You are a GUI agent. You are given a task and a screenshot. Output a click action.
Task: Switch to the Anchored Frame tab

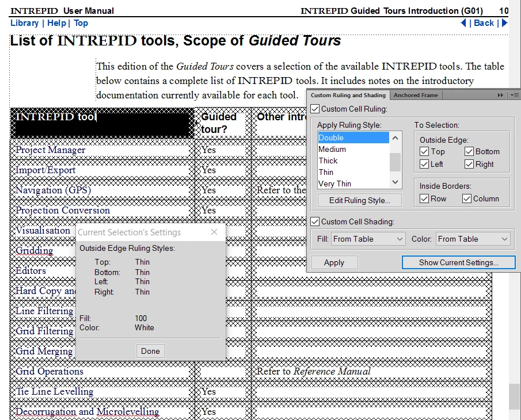[416, 96]
